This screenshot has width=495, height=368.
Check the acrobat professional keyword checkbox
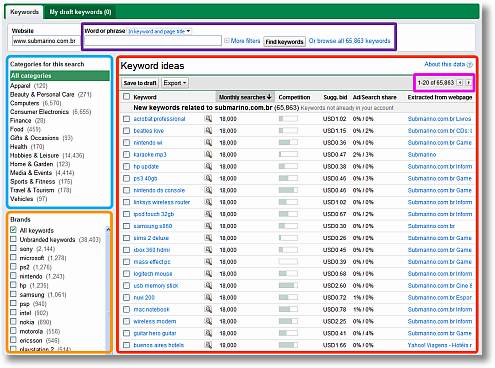click(126, 119)
